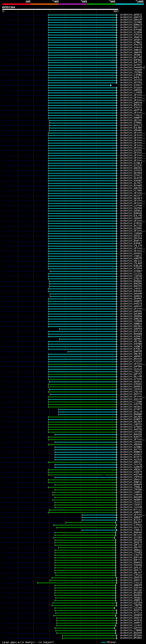
Task: Select the UniRef100_P17980 label
Action: [x=131, y=191]
